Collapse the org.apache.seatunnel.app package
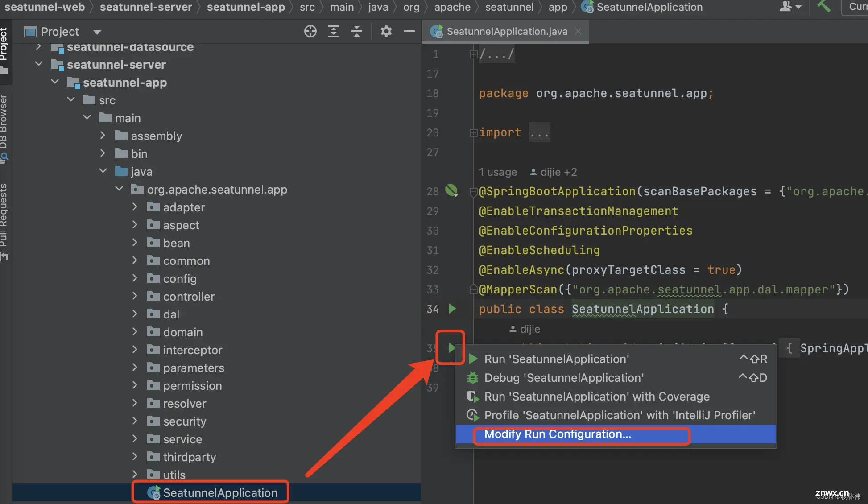 pyautogui.click(x=119, y=189)
